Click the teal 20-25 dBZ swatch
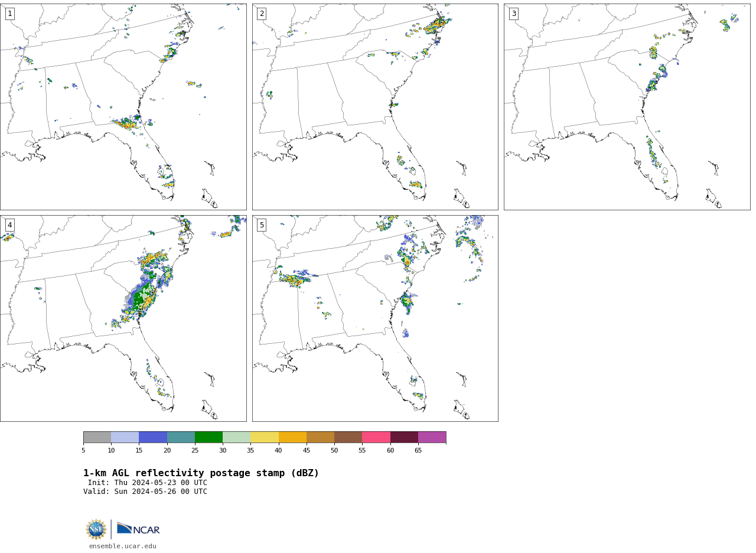 coord(181,437)
